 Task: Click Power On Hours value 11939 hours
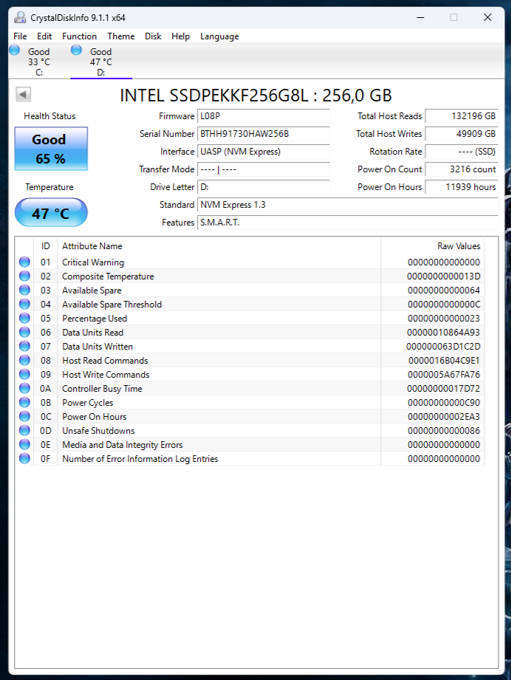[462, 187]
